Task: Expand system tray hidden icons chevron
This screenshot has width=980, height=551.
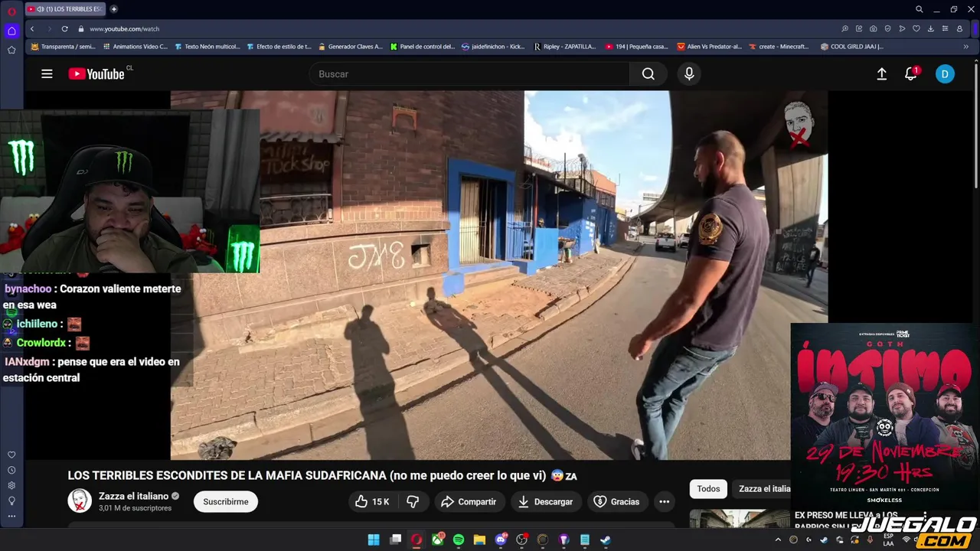Action: coord(778,540)
